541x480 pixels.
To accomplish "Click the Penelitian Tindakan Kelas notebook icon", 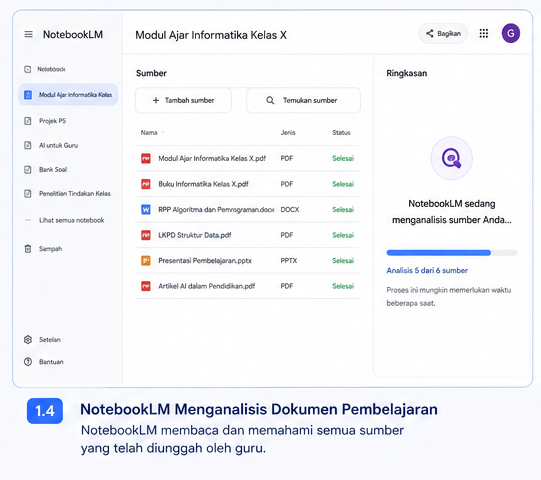I will (x=28, y=194).
